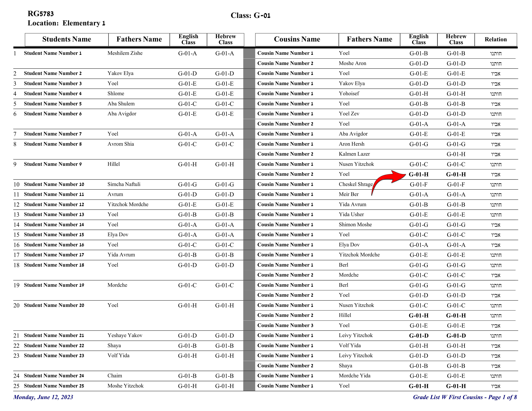Image resolution: width=532 pixels, height=411 pixels.
Task: Click the 'Relation' column header
Action: coord(496,39)
